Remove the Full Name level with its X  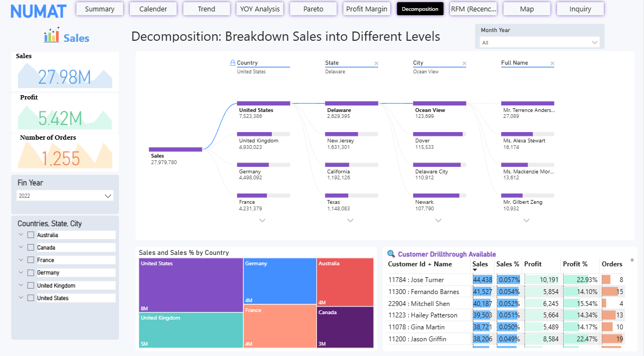[x=552, y=63]
